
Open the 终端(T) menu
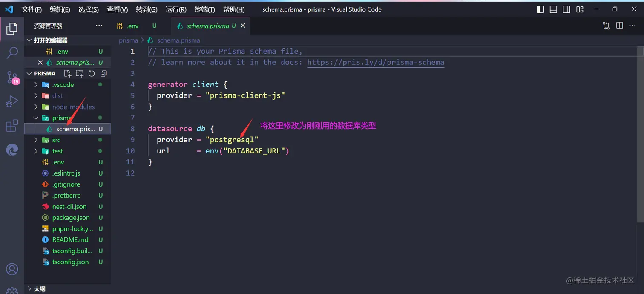point(204,9)
